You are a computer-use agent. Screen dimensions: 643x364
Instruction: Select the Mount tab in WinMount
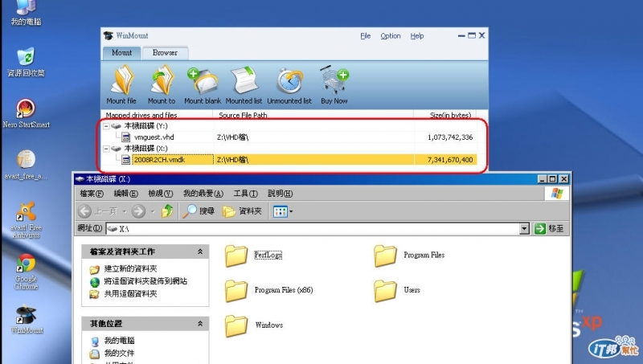click(121, 53)
